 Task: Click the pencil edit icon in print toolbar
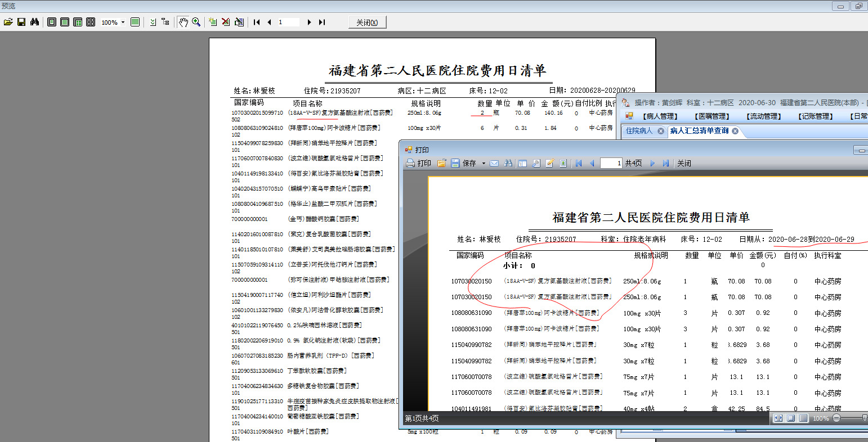pyautogui.click(x=550, y=163)
